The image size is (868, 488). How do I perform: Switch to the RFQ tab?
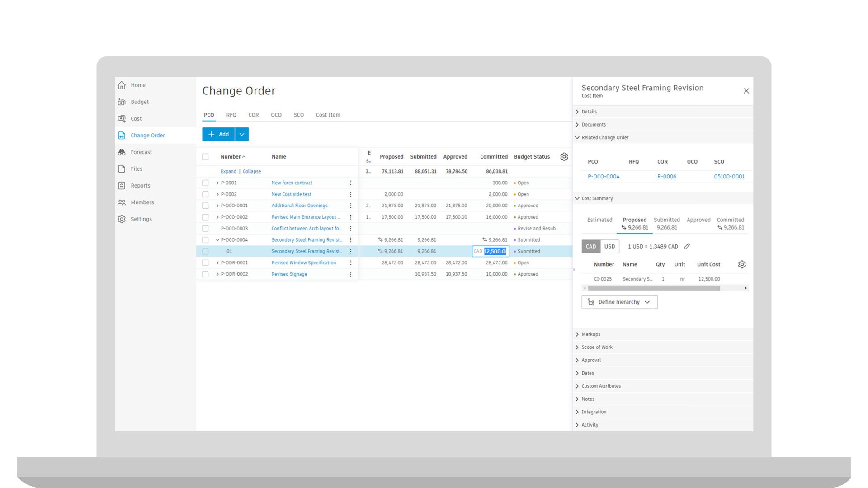pos(231,115)
